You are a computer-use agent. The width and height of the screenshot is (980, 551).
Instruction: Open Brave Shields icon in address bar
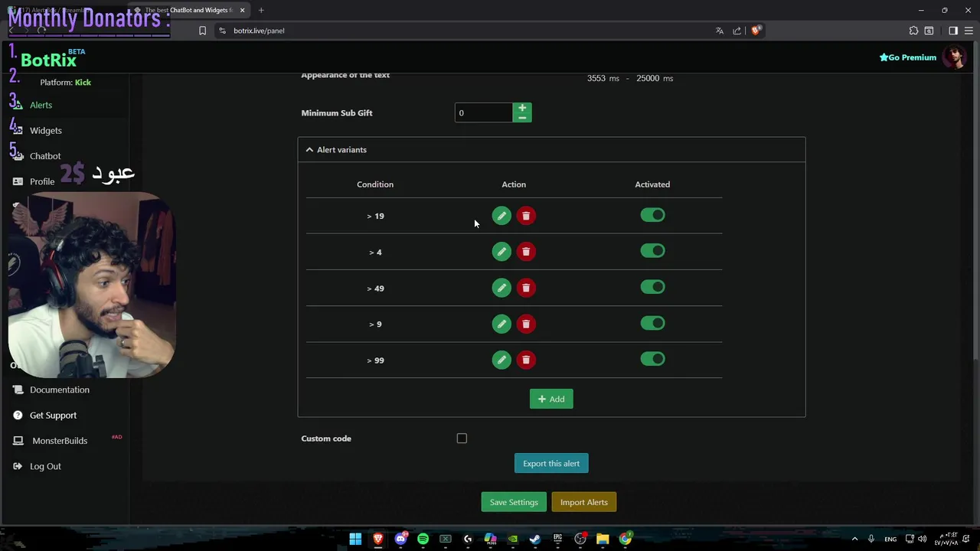point(756,31)
